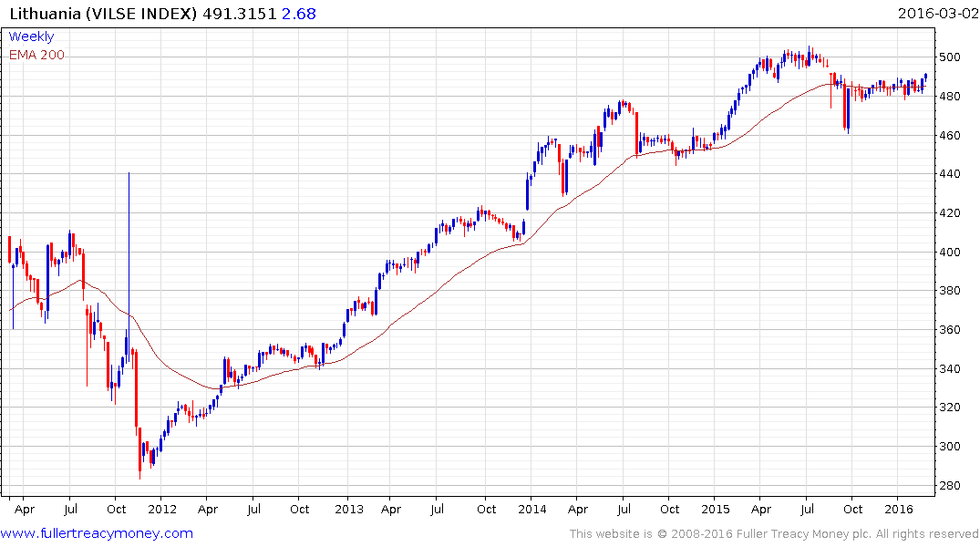The height and width of the screenshot is (547, 980).
Task: Click the 2014 time axis label
Action: click(531, 509)
